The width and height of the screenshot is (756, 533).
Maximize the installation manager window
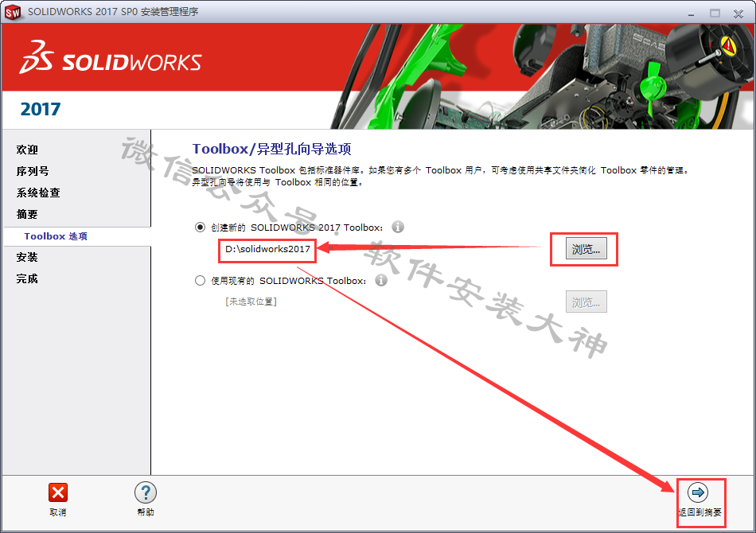715,14
